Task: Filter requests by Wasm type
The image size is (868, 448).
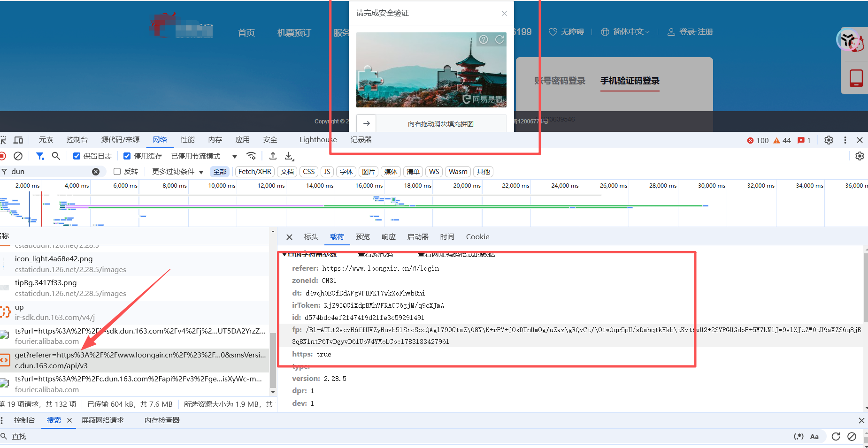Action: (x=458, y=172)
